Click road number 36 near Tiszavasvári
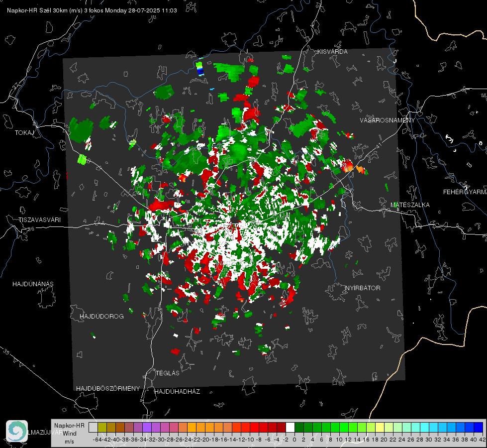 31,229
